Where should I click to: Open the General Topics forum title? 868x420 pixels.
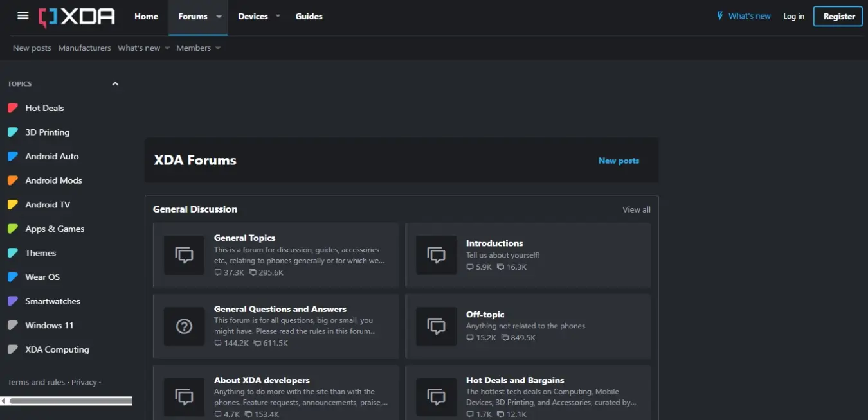(x=244, y=238)
